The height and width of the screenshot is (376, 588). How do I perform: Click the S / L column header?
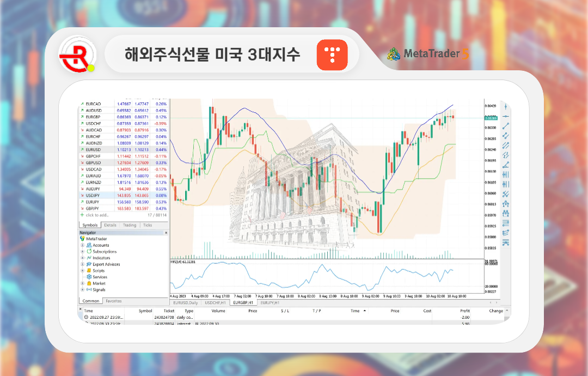click(x=285, y=311)
